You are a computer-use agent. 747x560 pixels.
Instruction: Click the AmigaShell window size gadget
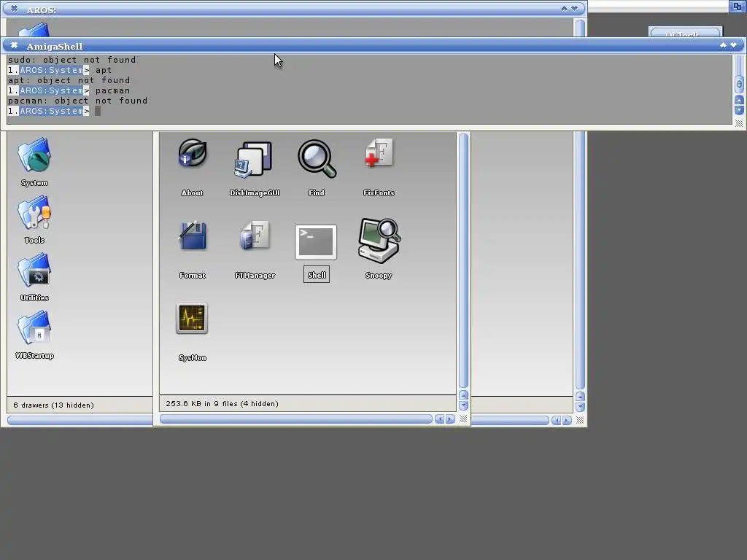click(x=739, y=123)
